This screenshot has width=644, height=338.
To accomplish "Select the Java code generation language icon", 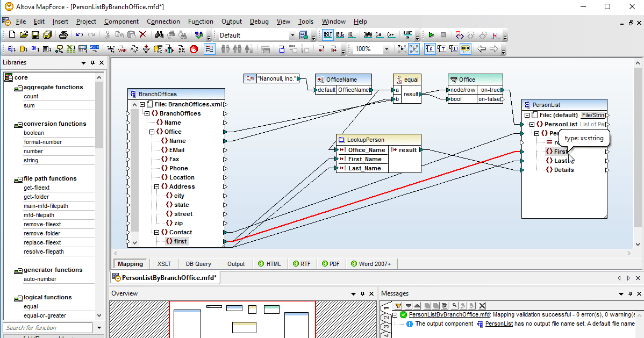I will tap(368, 35).
